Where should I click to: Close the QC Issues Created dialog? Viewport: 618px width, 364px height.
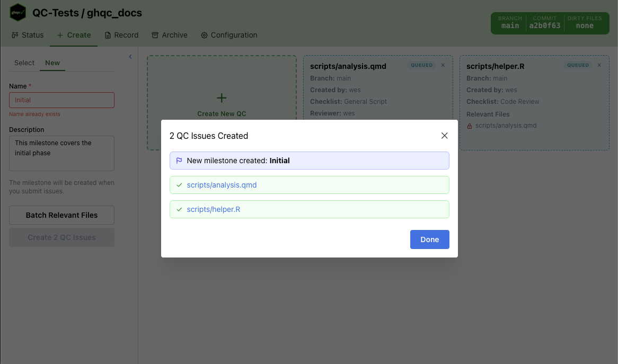tap(444, 136)
